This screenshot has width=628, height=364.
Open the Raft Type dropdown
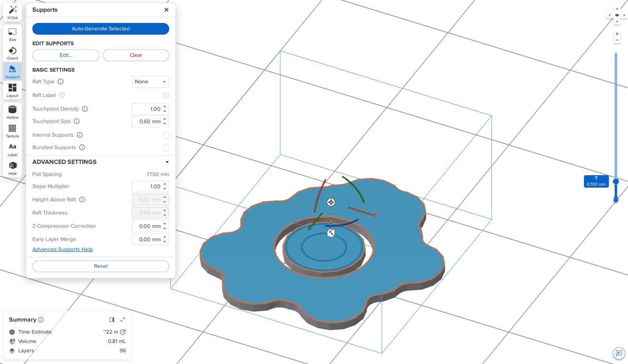150,82
